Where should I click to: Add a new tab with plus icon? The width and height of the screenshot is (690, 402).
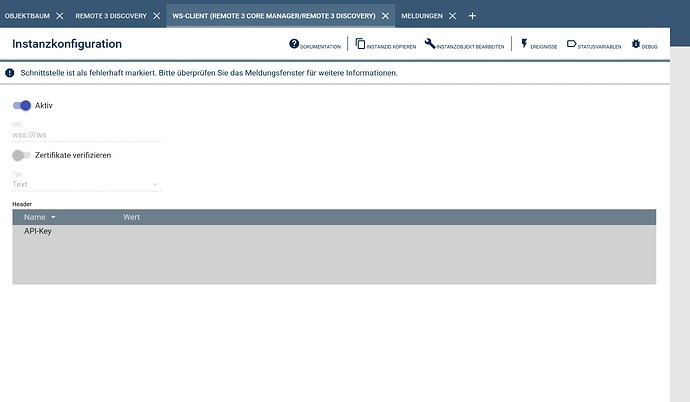pyautogui.click(x=473, y=16)
